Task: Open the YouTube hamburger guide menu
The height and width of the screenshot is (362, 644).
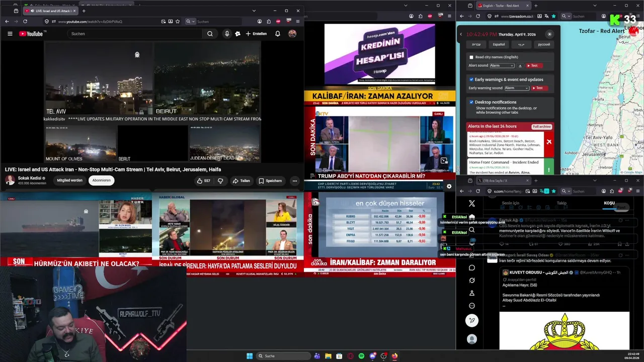Action: (10, 34)
